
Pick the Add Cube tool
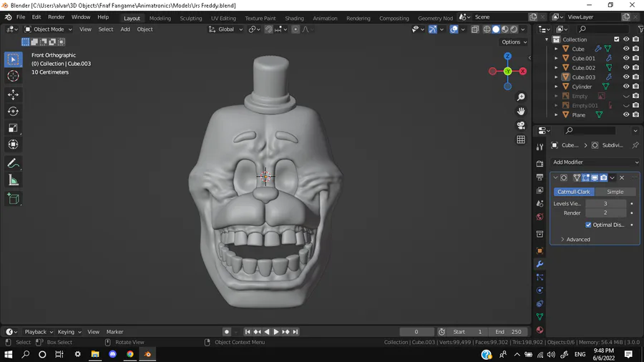point(13,199)
